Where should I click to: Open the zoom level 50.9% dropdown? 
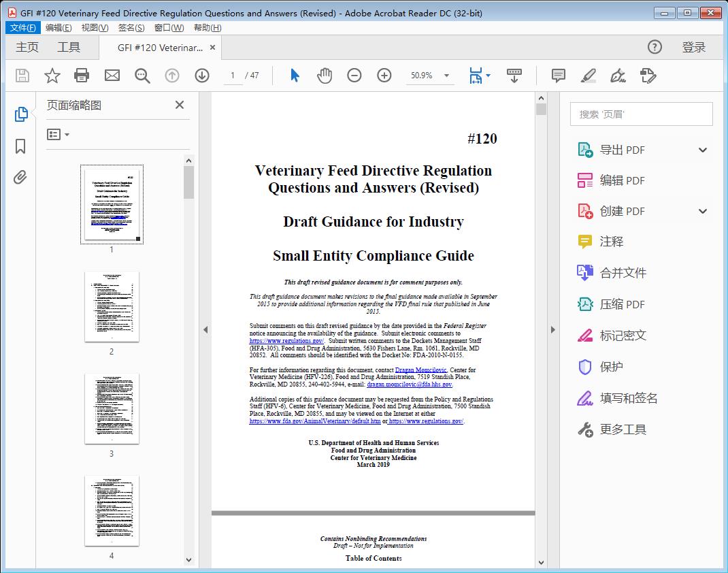click(x=429, y=76)
